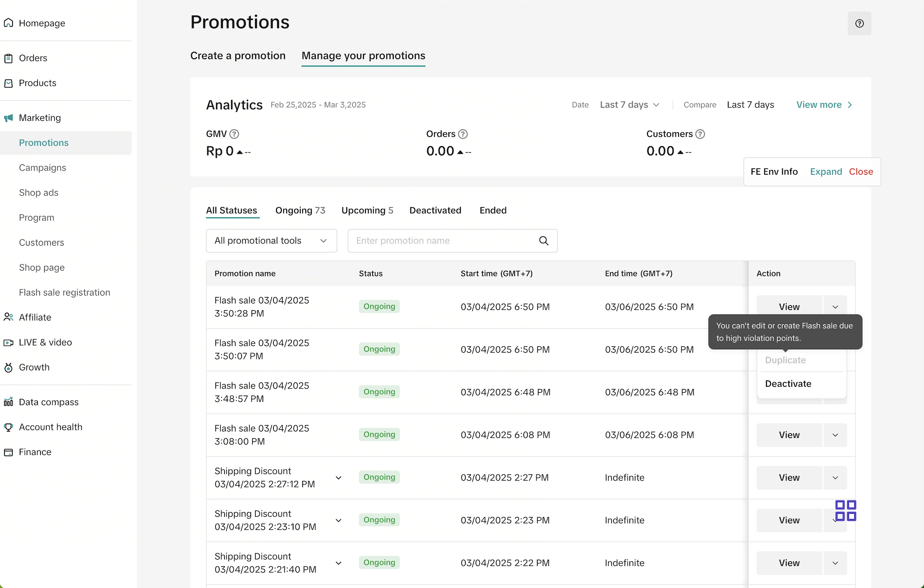Select the Upcoming status tab
Image resolution: width=924 pixels, height=588 pixels.
click(367, 210)
